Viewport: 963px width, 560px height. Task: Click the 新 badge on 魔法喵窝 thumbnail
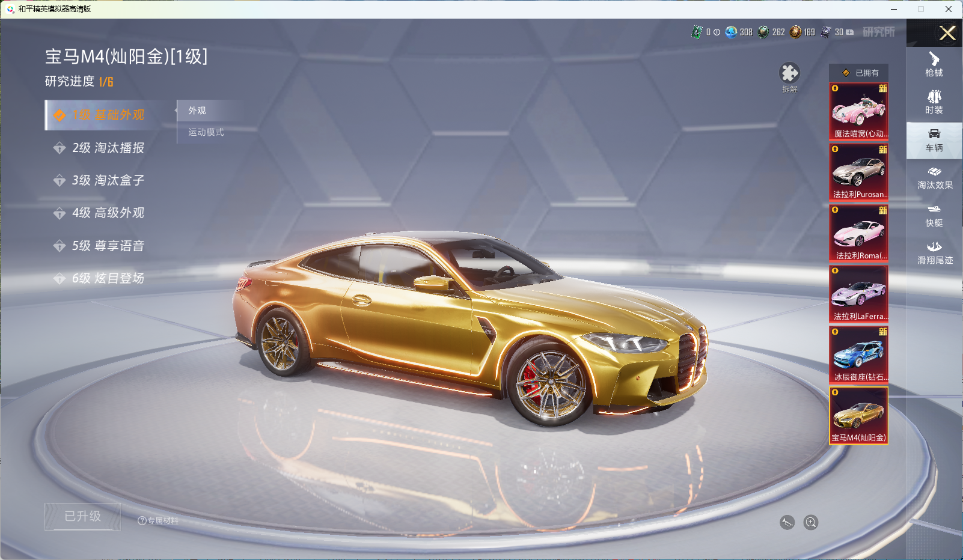click(882, 88)
